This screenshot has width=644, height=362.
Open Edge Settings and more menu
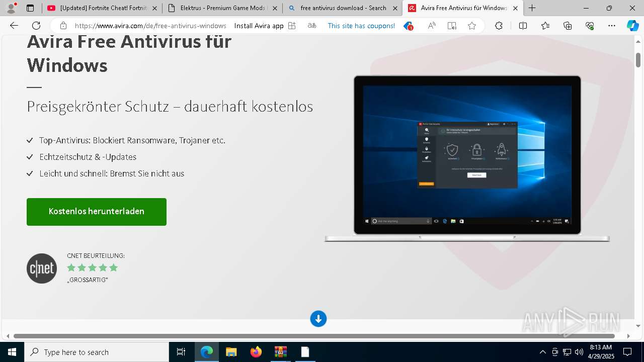612,26
